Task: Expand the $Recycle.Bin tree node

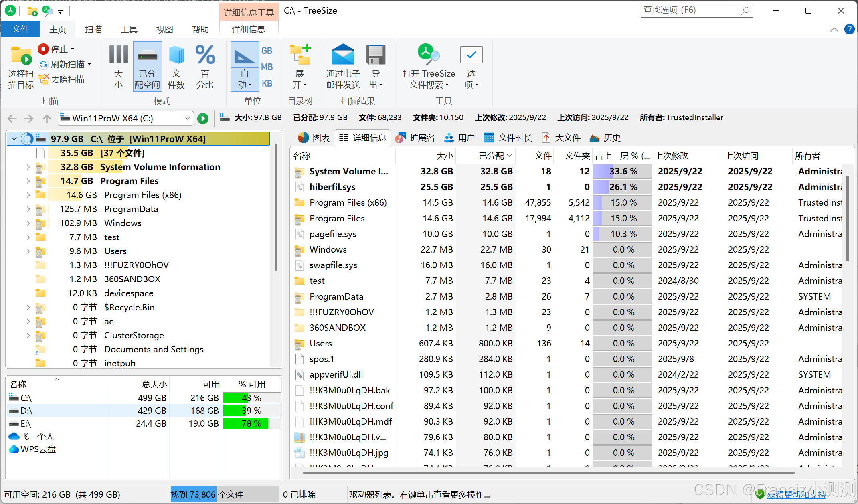Action: click(x=28, y=307)
